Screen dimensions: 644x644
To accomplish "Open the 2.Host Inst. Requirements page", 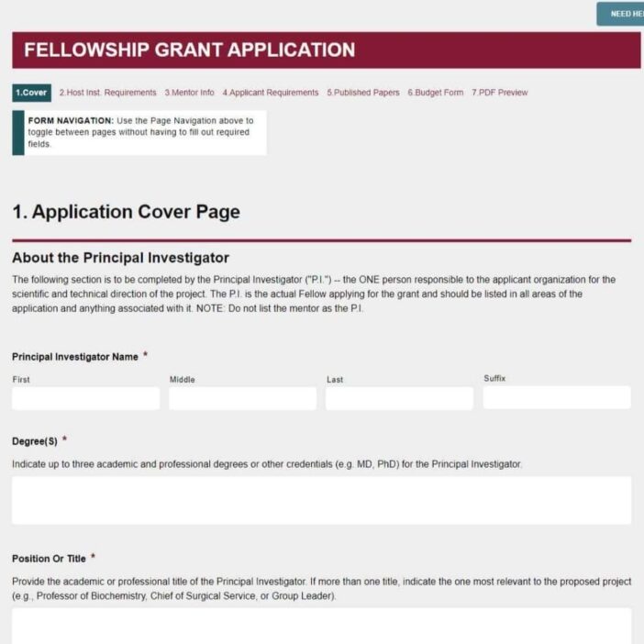I will [107, 93].
